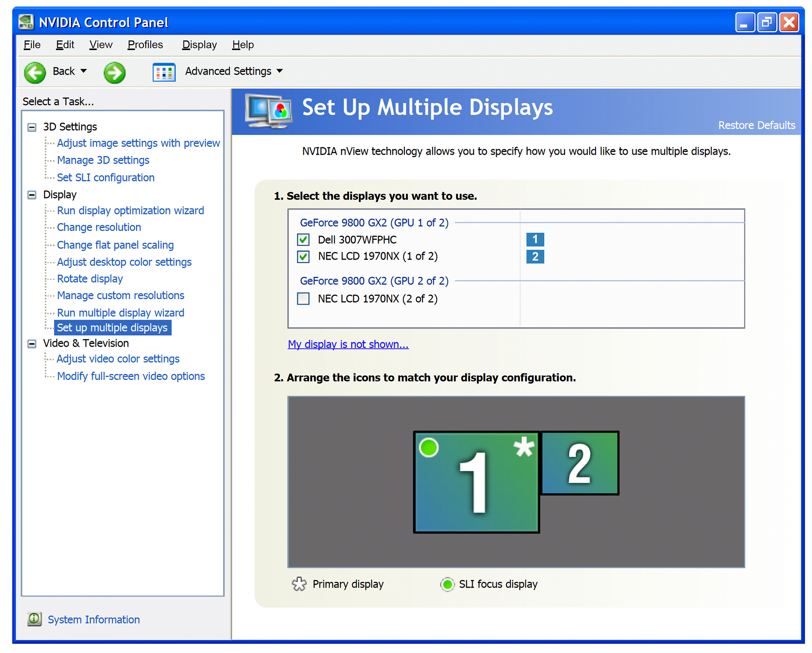Click the blue number 2 display badge
Screen dimensions: 812x653
point(535,256)
